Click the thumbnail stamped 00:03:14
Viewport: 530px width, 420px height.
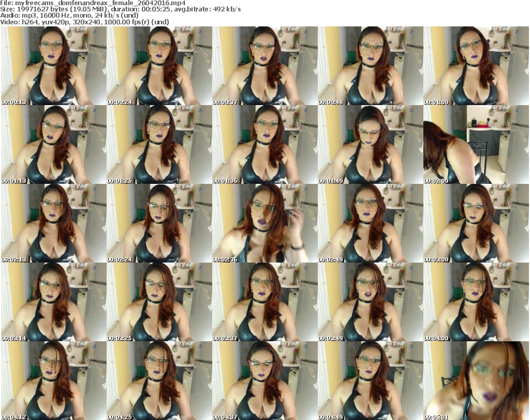[x=54, y=302]
